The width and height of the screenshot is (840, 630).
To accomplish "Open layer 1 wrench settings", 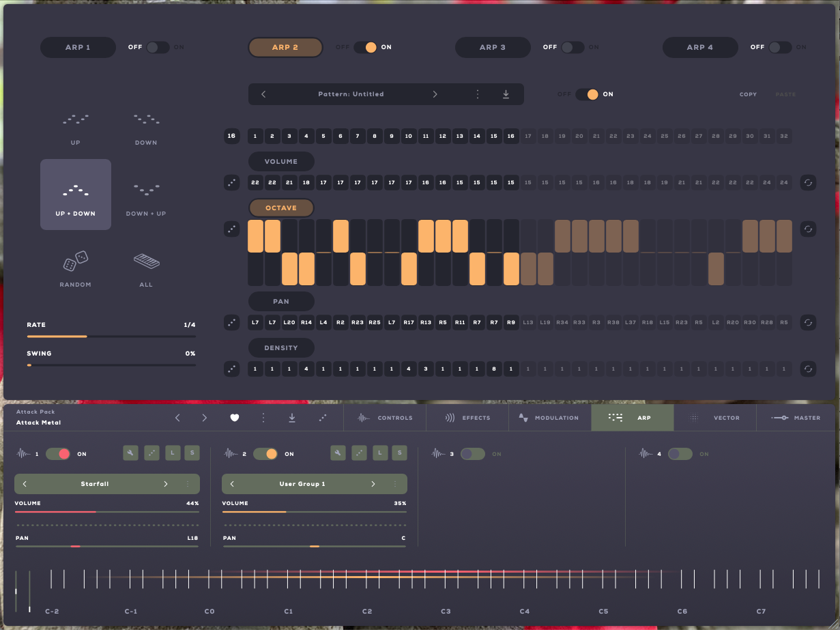I will (x=131, y=453).
